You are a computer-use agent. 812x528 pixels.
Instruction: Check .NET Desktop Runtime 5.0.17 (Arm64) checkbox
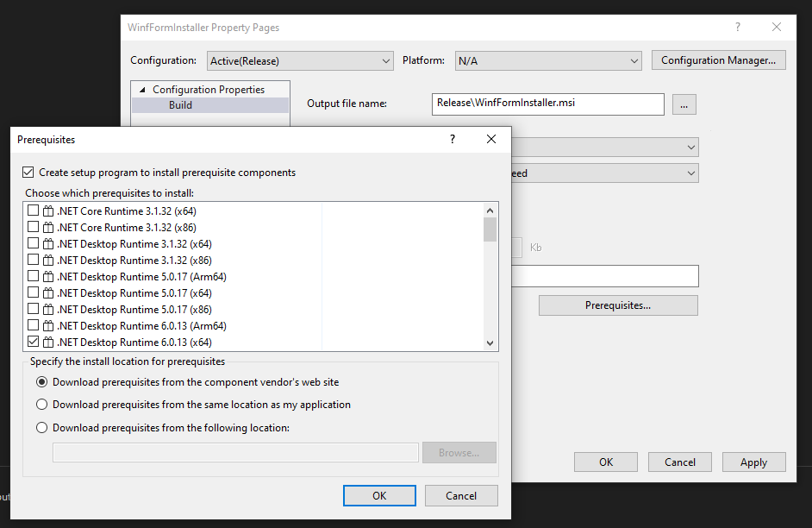(x=33, y=276)
